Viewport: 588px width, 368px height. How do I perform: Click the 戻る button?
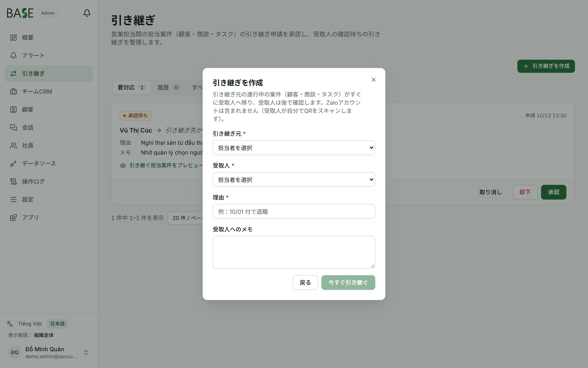(305, 283)
